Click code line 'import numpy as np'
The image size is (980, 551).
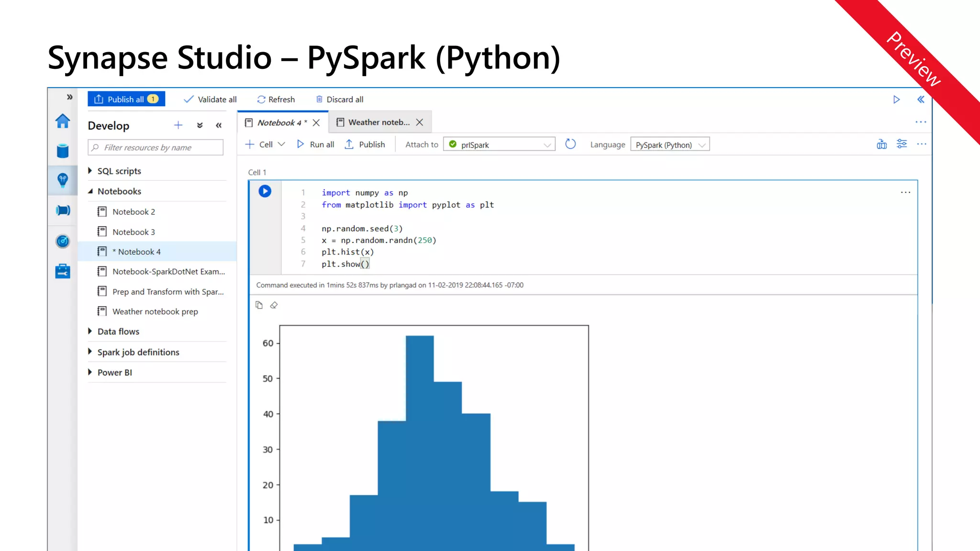[365, 193]
